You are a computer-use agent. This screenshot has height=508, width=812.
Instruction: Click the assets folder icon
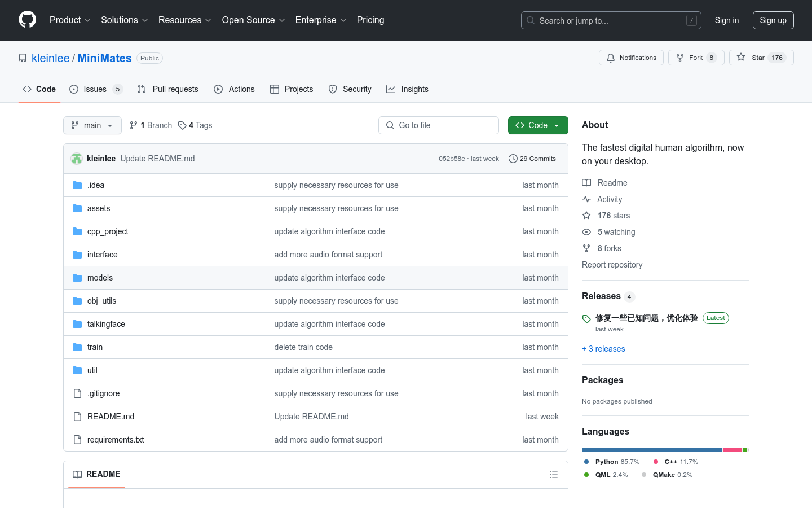pos(77,208)
